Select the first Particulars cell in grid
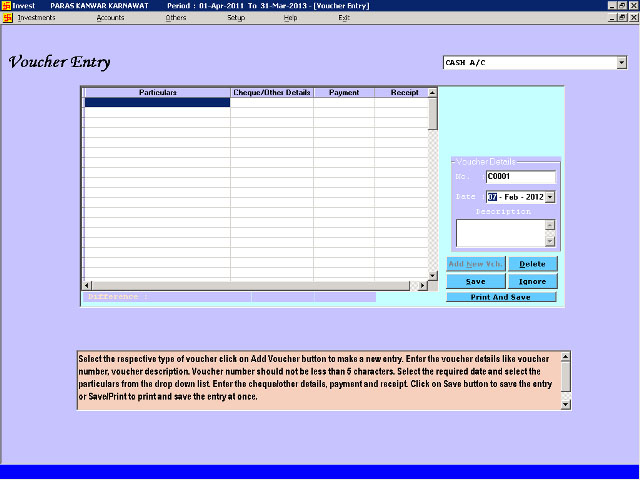The image size is (640, 480). coord(157,102)
